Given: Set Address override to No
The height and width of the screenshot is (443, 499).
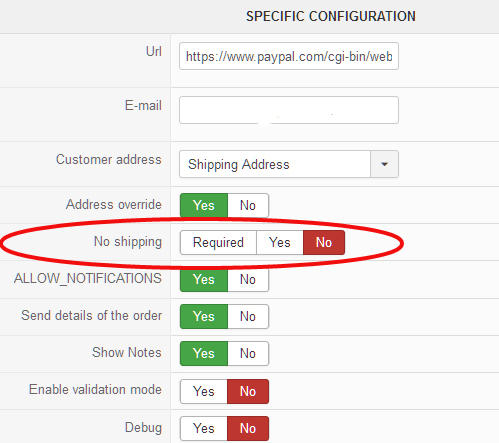Looking at the screenshot, I should tap(248, 205).
